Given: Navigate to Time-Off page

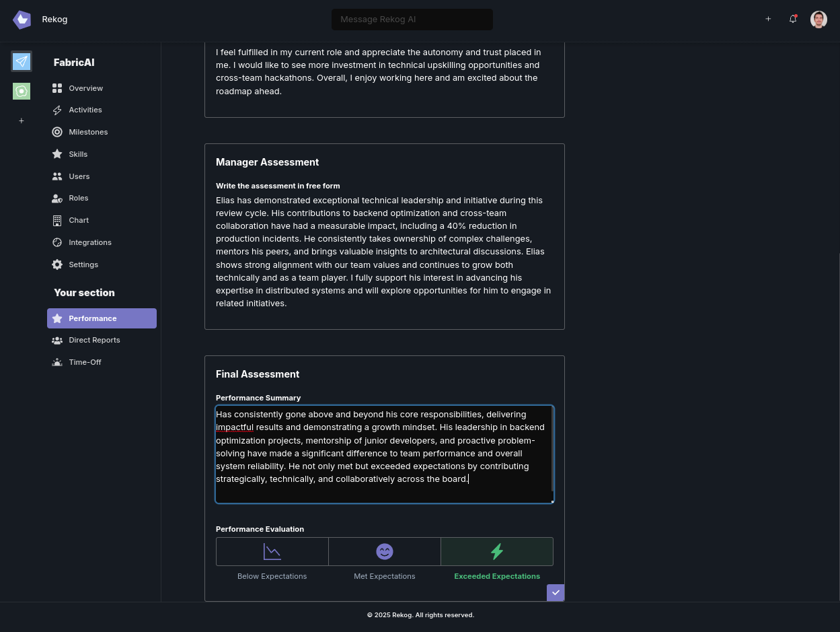Looking at the screenshot, I should [85, 362].
